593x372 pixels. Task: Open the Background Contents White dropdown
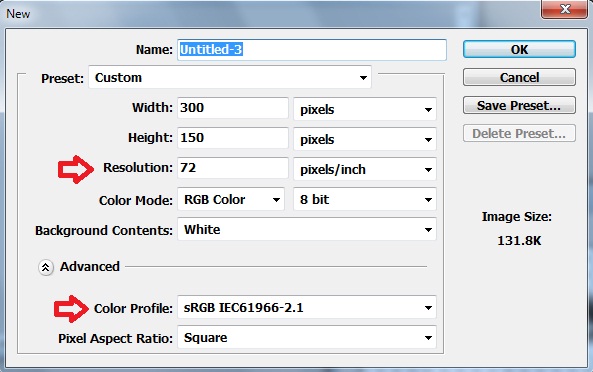click(307, 229)
